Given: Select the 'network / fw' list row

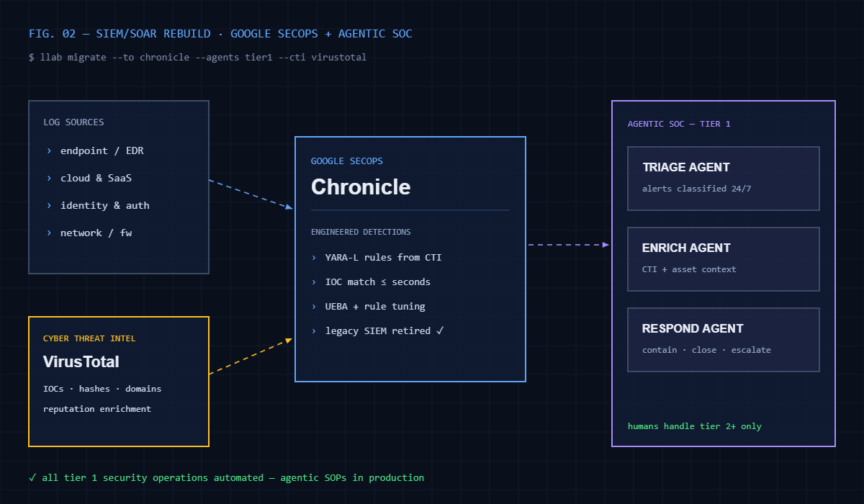Looking at the screenshot, I should pos(89,233).
